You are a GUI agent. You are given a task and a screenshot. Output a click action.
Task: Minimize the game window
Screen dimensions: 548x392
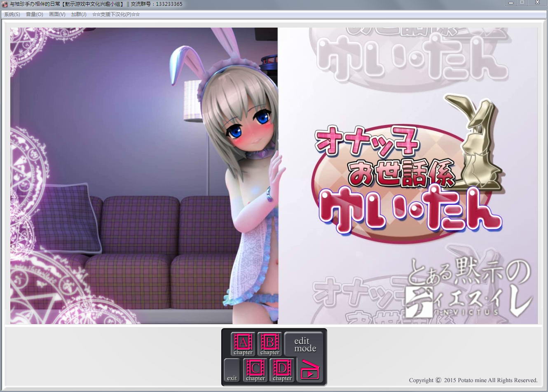(511, 3)
